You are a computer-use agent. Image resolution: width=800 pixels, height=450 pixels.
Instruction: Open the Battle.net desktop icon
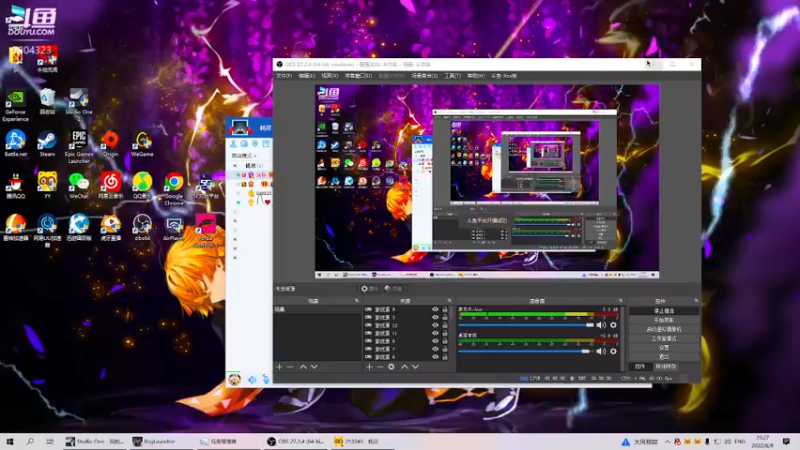point(16,143)
